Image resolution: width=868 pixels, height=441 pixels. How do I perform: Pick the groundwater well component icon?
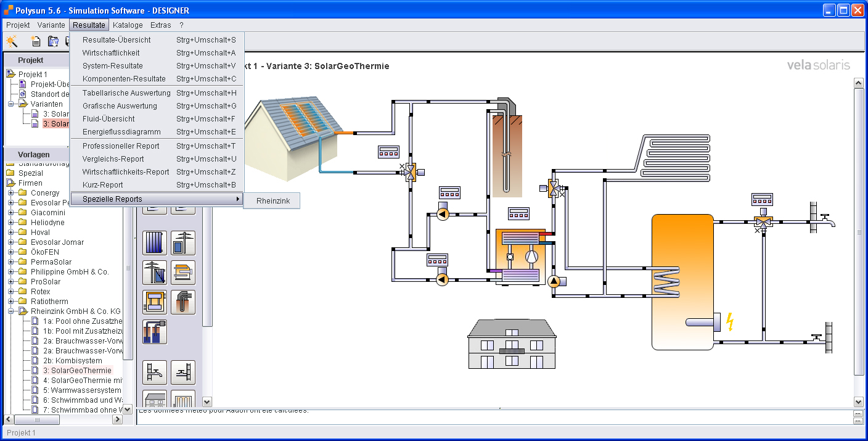[x=155, y=331]
